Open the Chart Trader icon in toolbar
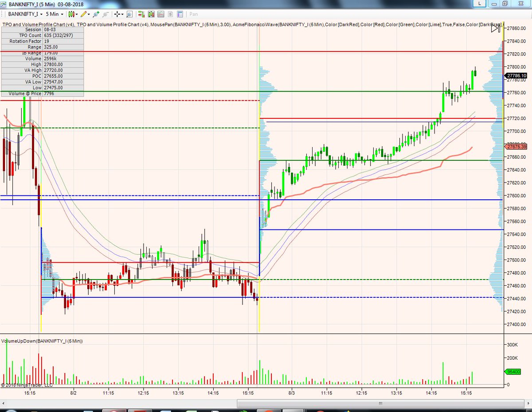Viewport: 532px width, 412px height. (x=141, y=14)
